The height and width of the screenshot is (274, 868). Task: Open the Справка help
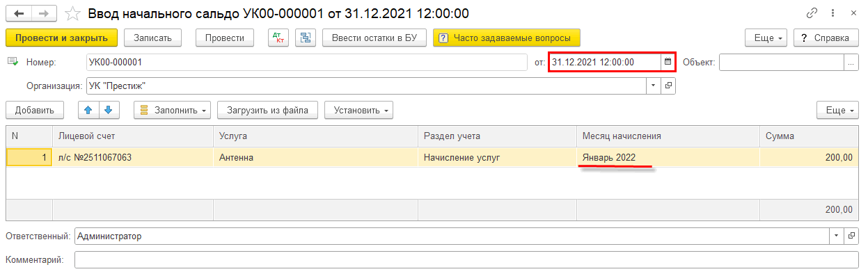(x=826, y=38)
